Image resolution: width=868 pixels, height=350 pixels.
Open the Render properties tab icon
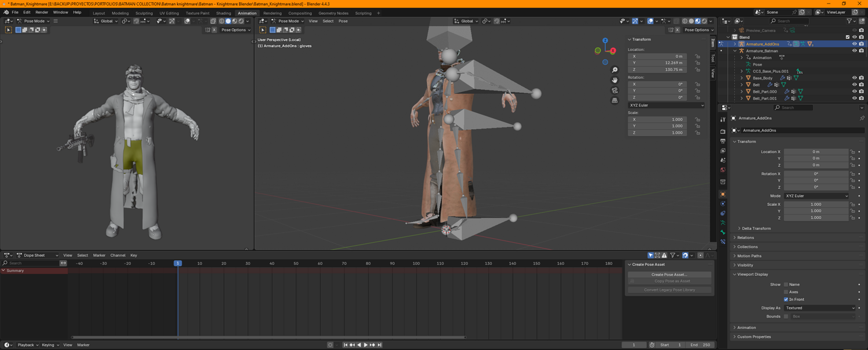coord(723,132)
